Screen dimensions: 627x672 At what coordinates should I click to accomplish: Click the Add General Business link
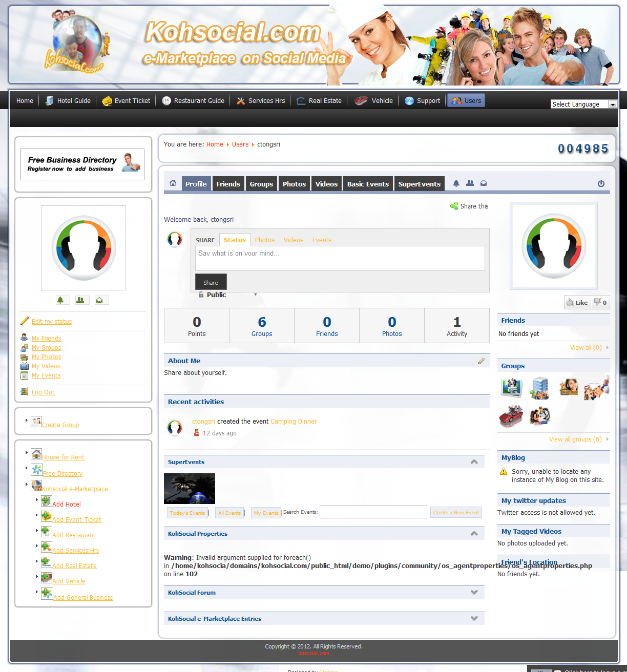pyautogui.click(x=83, y=598)
